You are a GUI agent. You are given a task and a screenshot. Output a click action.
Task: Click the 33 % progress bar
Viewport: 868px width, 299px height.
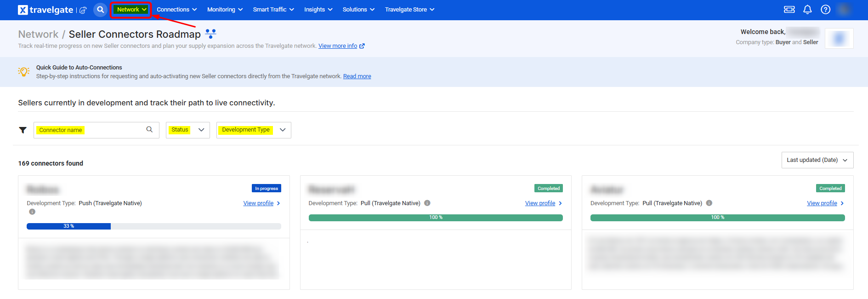(x=154, y=226)
